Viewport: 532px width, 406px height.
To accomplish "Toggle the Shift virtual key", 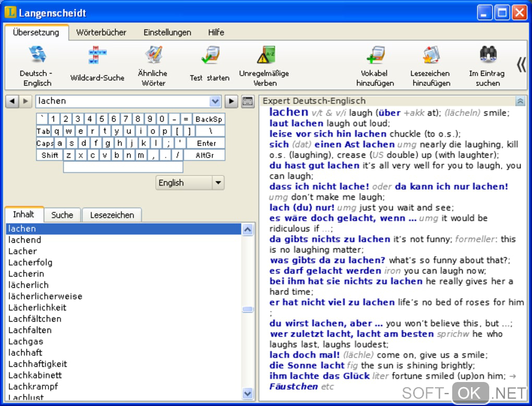I will point(50,155).
